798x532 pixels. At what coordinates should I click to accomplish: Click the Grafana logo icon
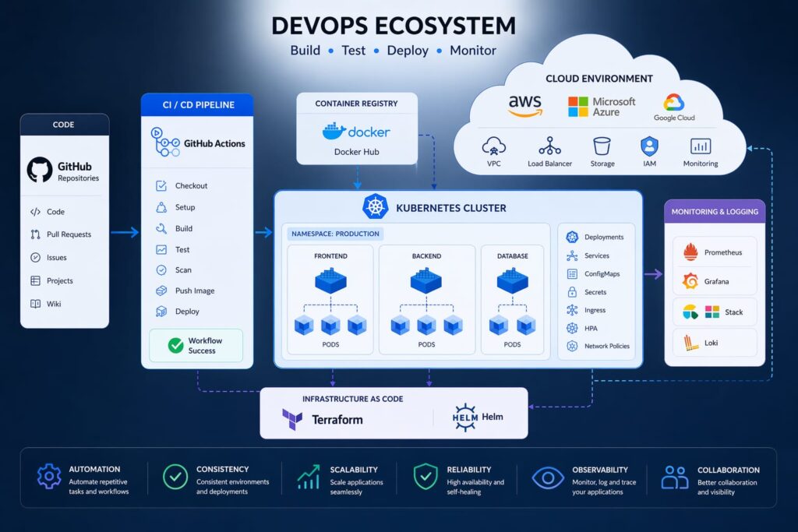coord(690,281)
